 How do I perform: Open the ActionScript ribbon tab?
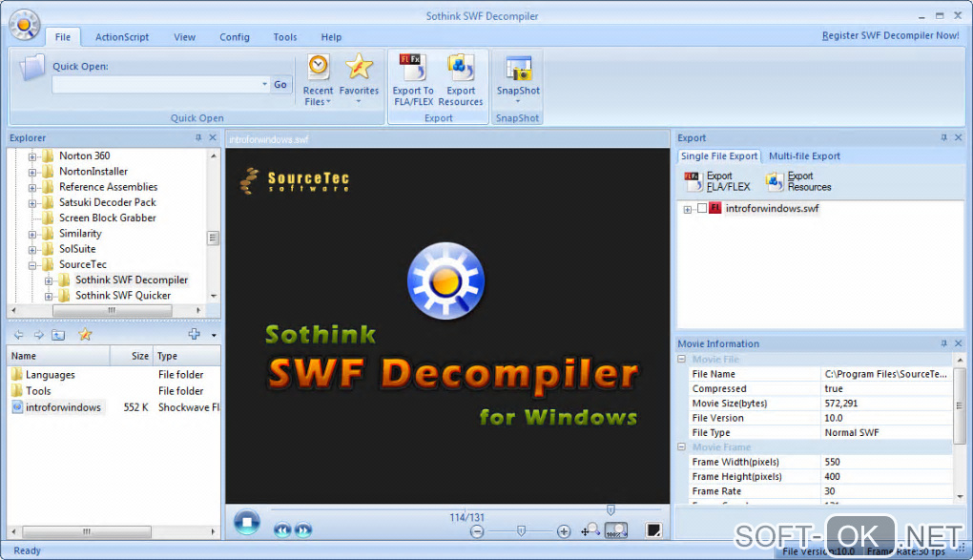click(122, 37)
